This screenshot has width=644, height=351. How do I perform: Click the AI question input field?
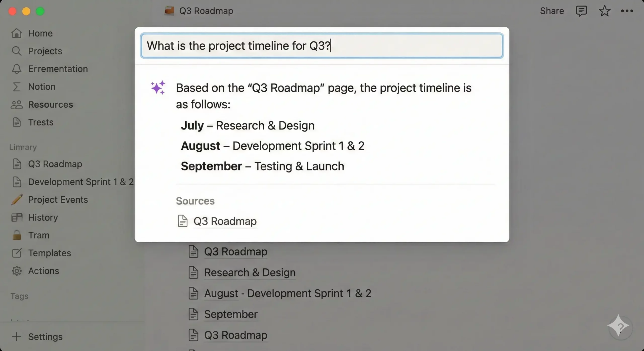322,46
